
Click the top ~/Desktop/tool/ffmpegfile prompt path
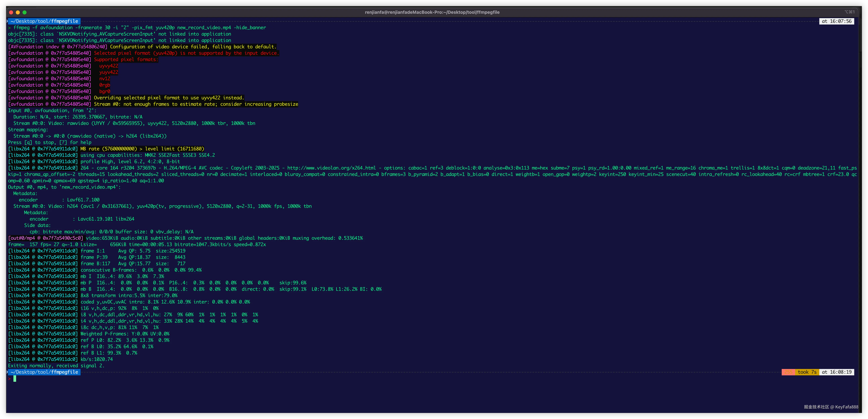pyautogui.click(x=44, y=21)
